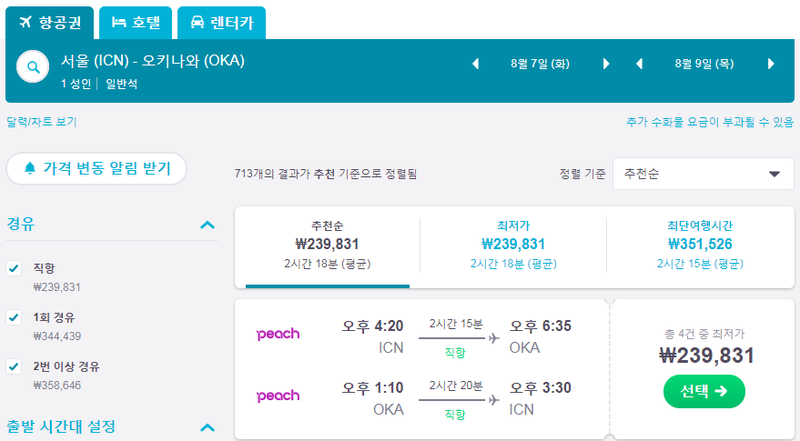Click the Peach airline logo on outbound flight

278,334
